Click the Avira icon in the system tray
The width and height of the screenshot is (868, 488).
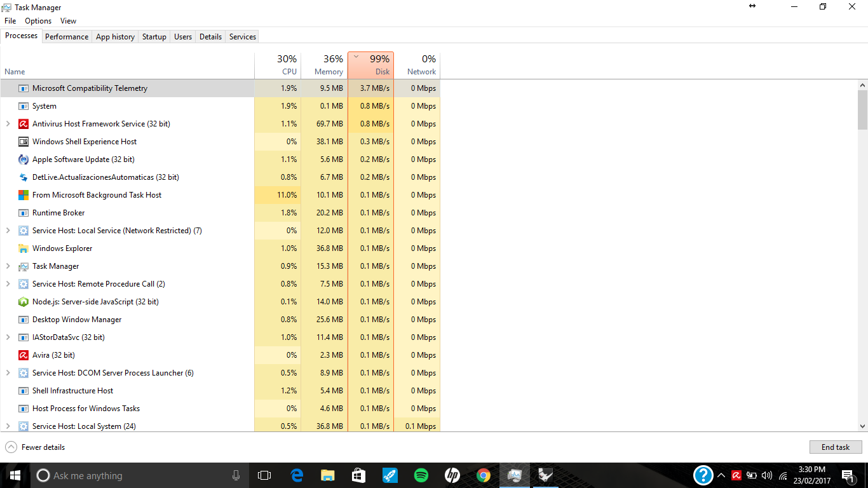736,475
